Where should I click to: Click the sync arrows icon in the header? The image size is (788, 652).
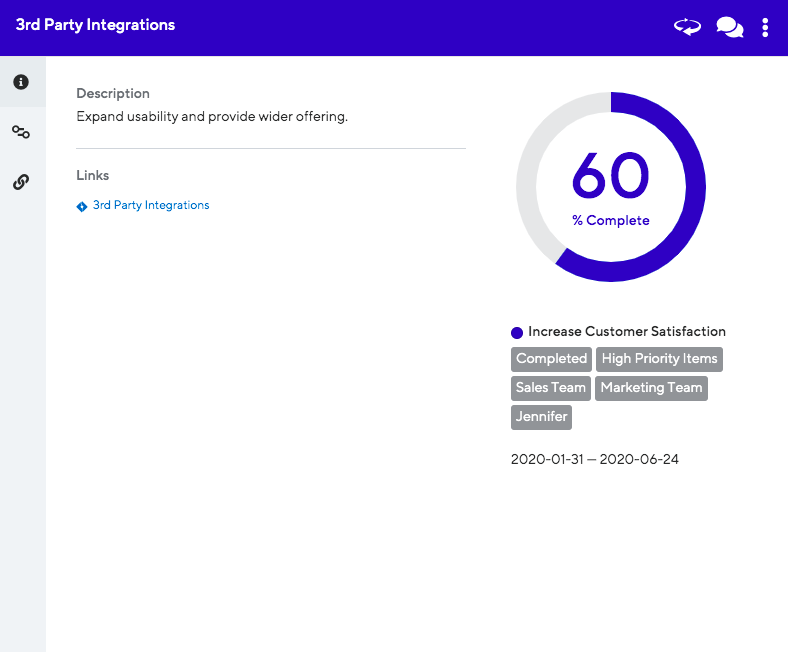pyautogui.click(x=687, y=27)
